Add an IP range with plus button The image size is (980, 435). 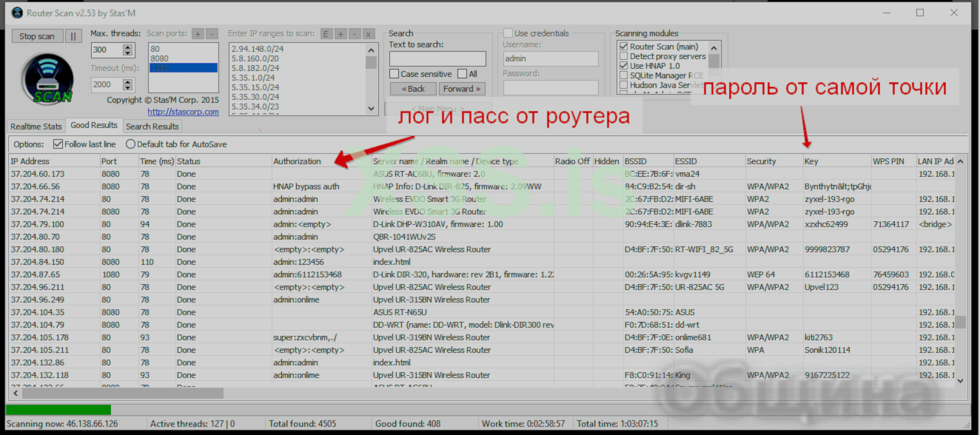[340, 33]
